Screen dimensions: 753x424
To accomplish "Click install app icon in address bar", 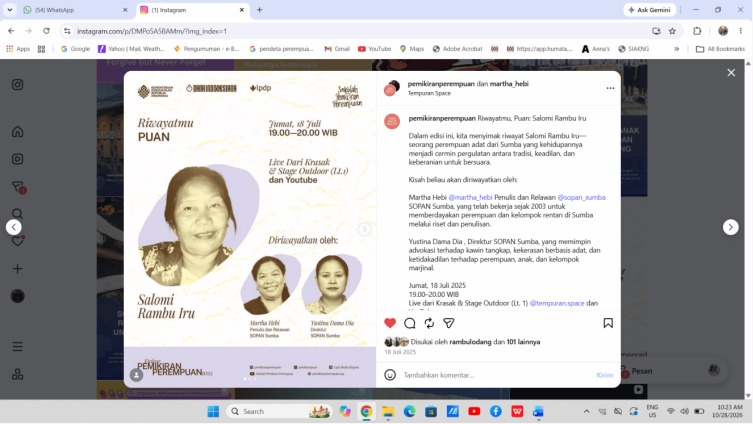I will (x=656, y=31).
